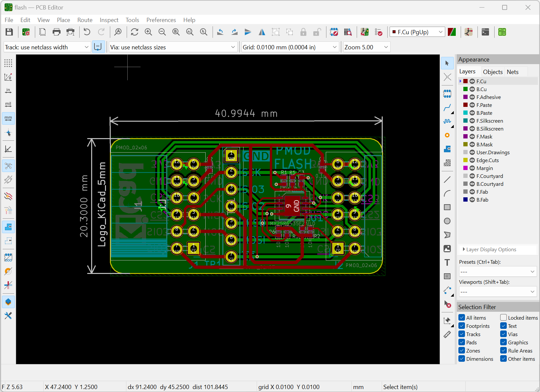Click the Zoom to Fit icon
The image size is (540, 392).
(x=176, y=32)
